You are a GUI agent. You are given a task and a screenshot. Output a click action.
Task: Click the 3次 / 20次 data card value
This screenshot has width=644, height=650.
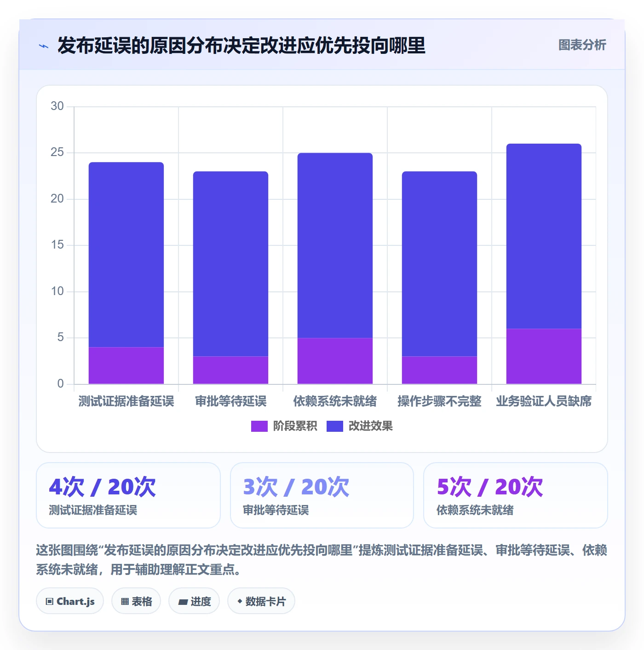click(296, 487)
